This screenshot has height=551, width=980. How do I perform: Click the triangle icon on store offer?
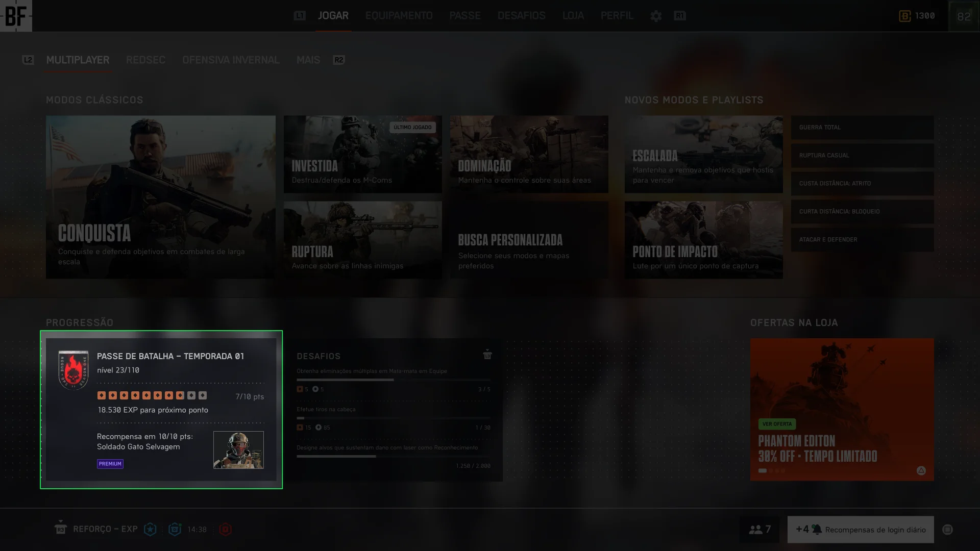tap(921, 470)
